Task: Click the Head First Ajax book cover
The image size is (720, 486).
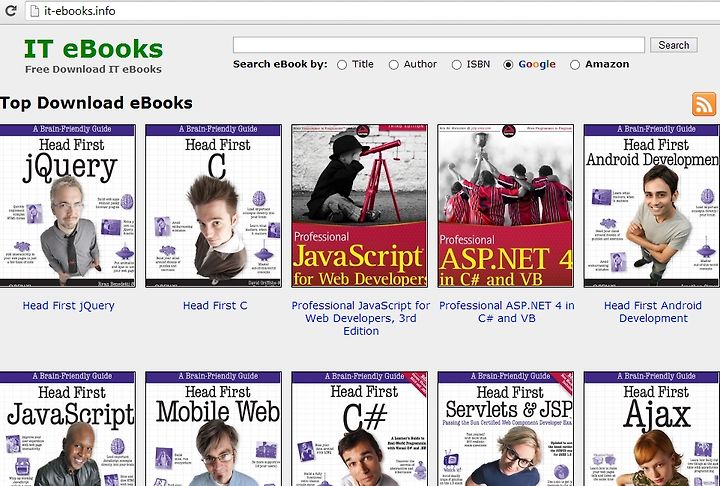Action: click(652, 429)
